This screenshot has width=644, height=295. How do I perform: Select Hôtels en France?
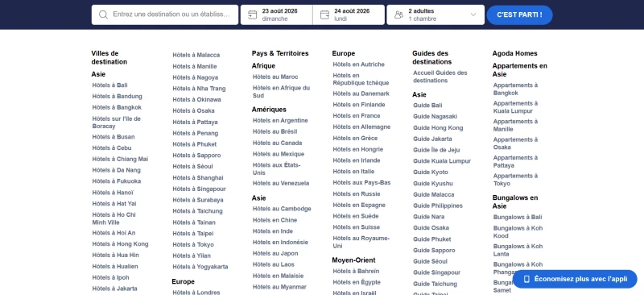pyautogui.click(x=357, y=116)
